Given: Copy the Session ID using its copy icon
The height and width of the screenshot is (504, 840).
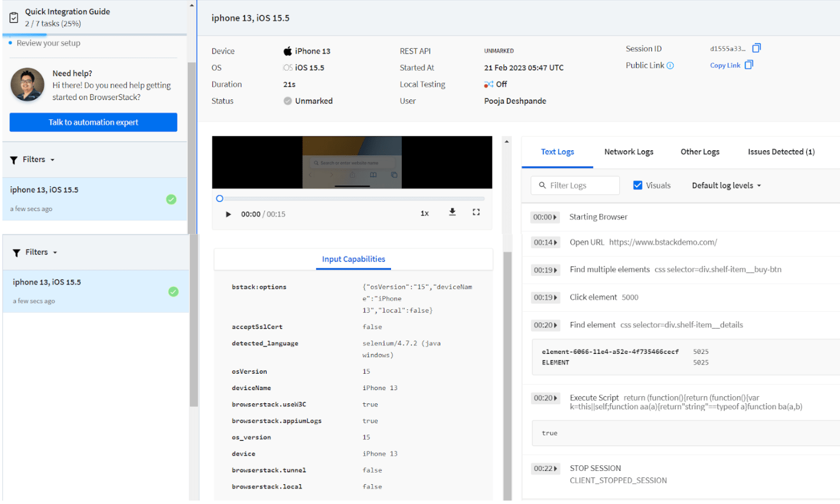Looking at the screenshot, I should pos(756,48).
